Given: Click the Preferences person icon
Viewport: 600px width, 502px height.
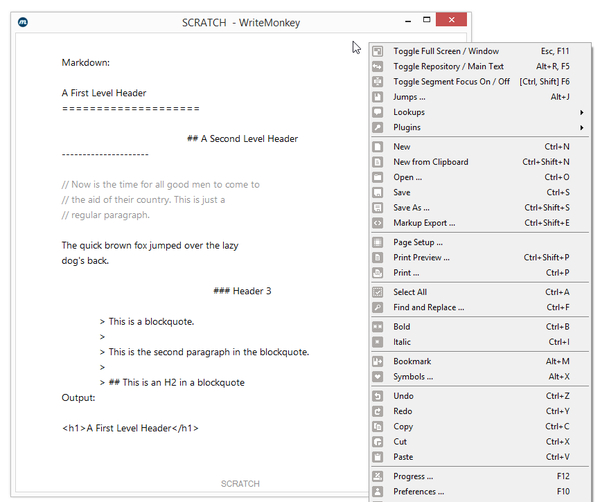Looking at the screenshot, I should (378, 492).
